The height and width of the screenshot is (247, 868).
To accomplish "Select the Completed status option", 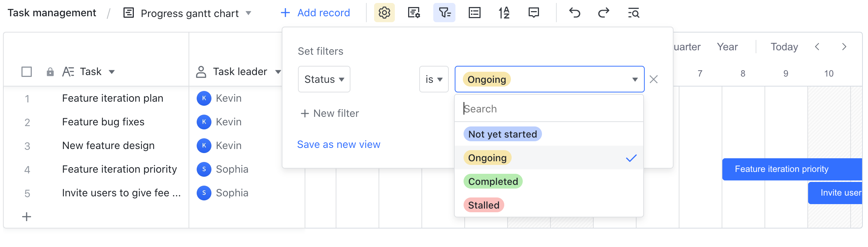I will (493, 181).
